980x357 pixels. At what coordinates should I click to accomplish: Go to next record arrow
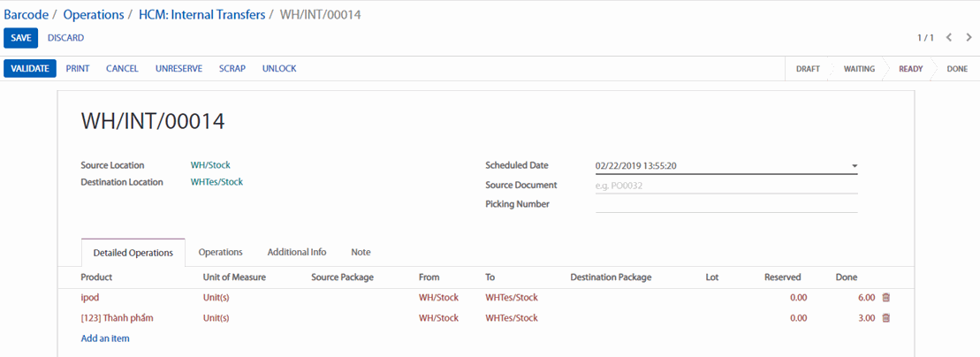click(969, 38)
